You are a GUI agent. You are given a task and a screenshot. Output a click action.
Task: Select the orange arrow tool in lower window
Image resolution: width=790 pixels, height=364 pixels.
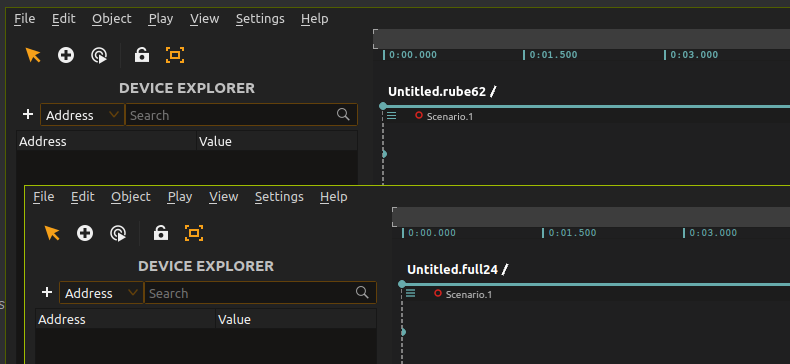[52, 233]
